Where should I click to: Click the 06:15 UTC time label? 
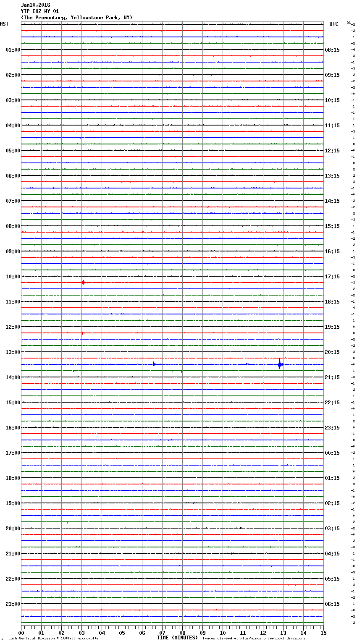click(x=332, y=604)
